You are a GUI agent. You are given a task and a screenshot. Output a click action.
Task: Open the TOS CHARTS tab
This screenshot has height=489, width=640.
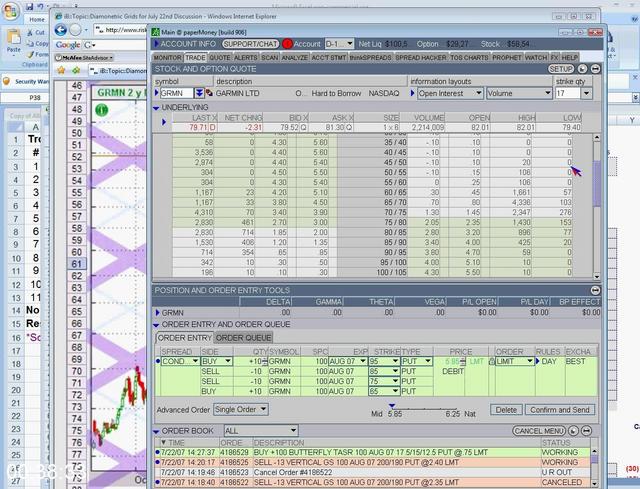[469, 58]
